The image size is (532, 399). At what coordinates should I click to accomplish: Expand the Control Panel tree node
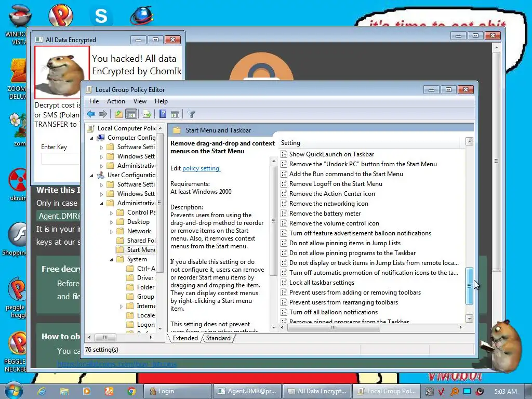pos(111,213)
